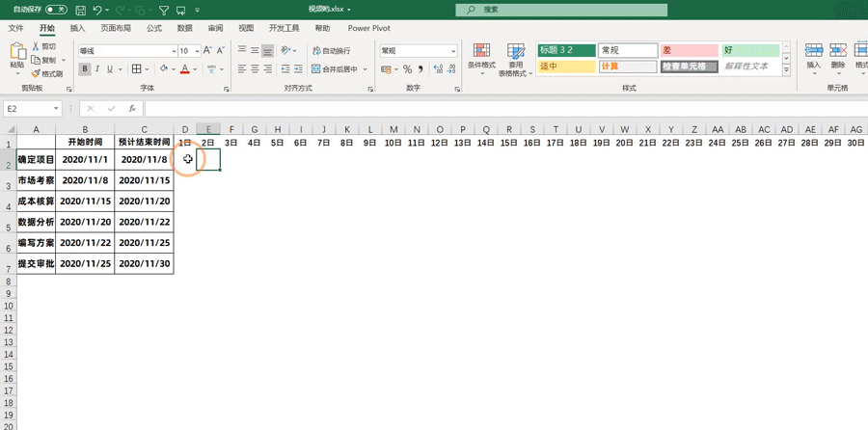
Task: Expand the Font Color dropdown arrow
Action: pyautogui.click(x=196, y=69)
